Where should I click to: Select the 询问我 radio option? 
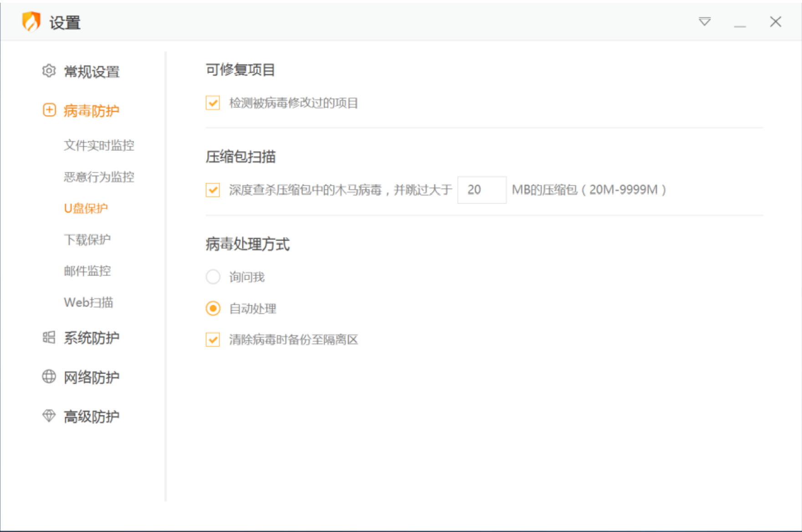(213, 277)
